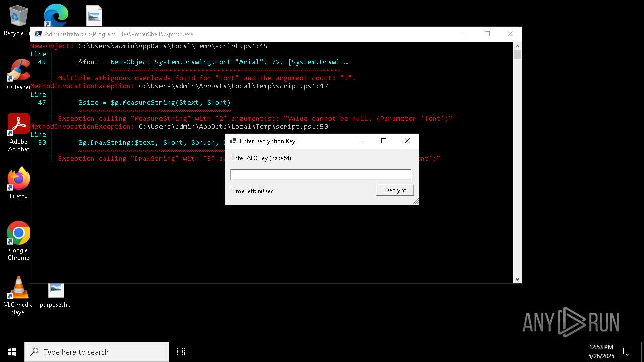Focus the AES key input field
This screenshot has height=362, width=644.
(320, 174)
